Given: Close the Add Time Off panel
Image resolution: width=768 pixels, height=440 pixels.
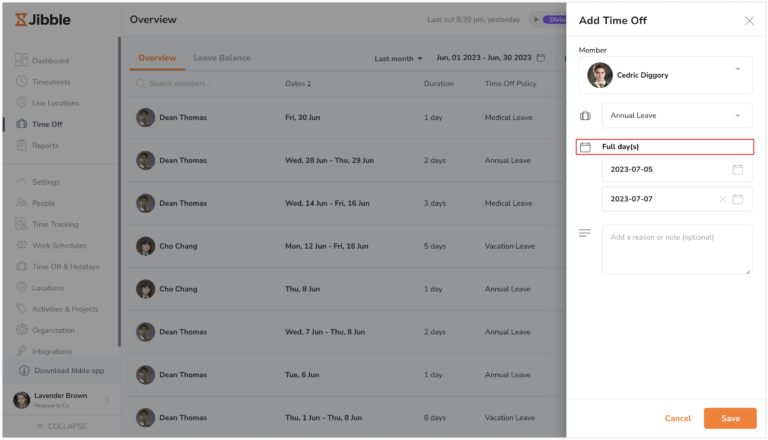Looking at the screenshot, I should click(x=749, y=20).
